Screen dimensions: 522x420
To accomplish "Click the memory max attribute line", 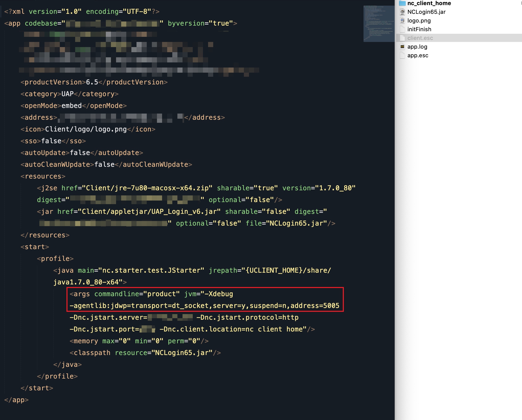I will [x=139, y=341].
